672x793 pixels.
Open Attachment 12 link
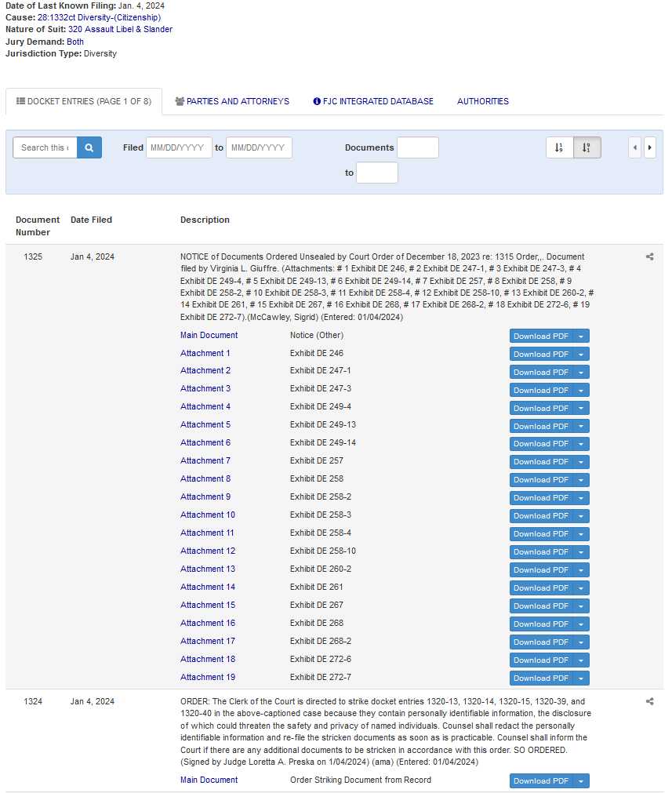208,551
